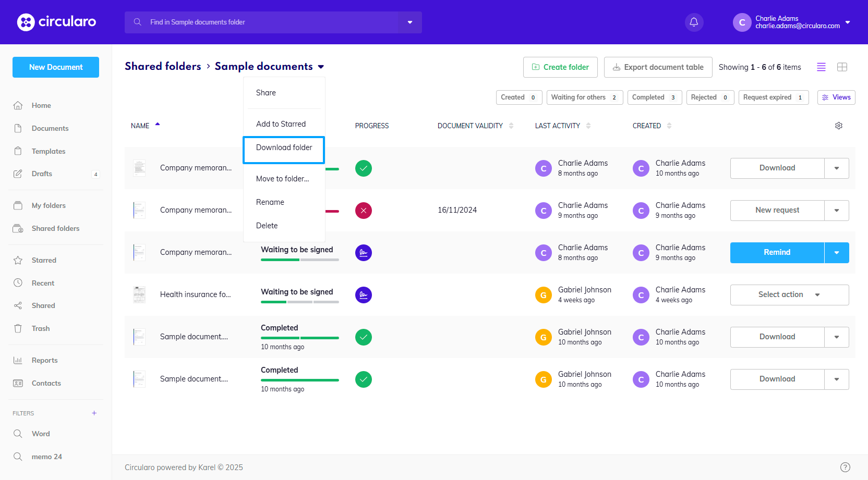Click the Health insurance form progress bar
868x480 pixels.
(x=299, y=302)
